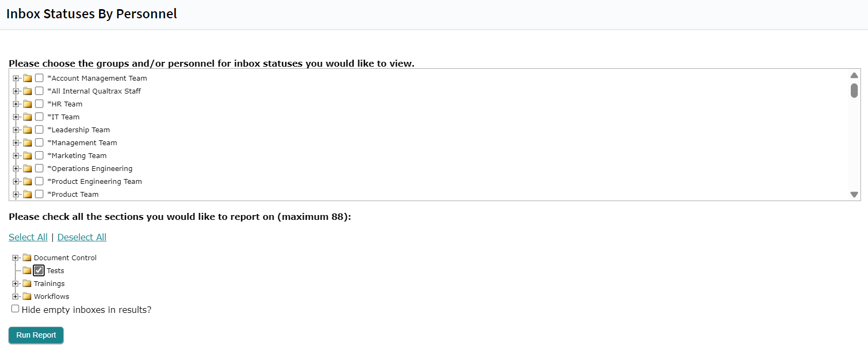Expand the Workflows section

click(x=16, y=297)
